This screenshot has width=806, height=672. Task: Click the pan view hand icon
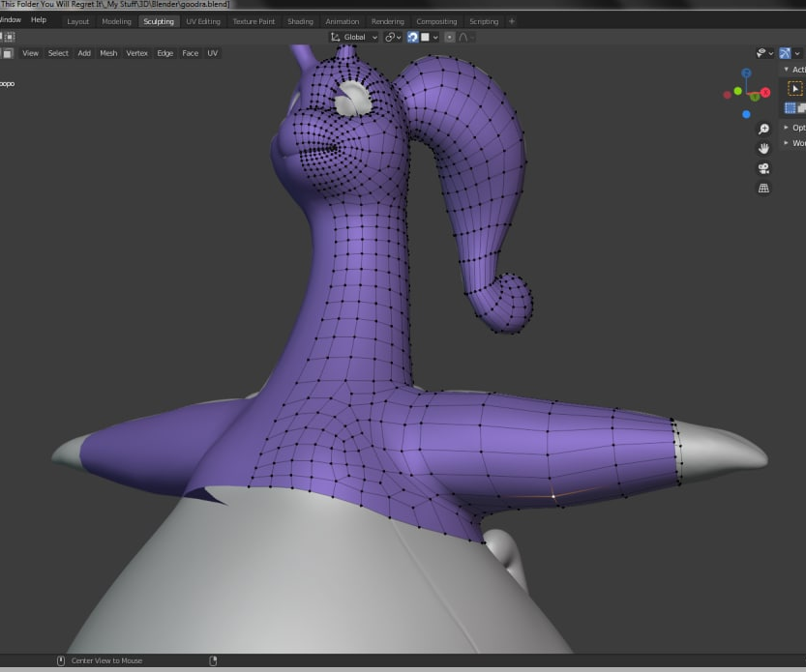[x=763, y=149]
